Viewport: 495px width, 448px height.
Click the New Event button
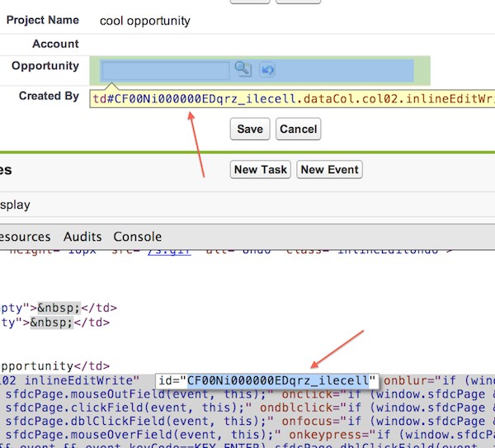(x=329, y=170)
